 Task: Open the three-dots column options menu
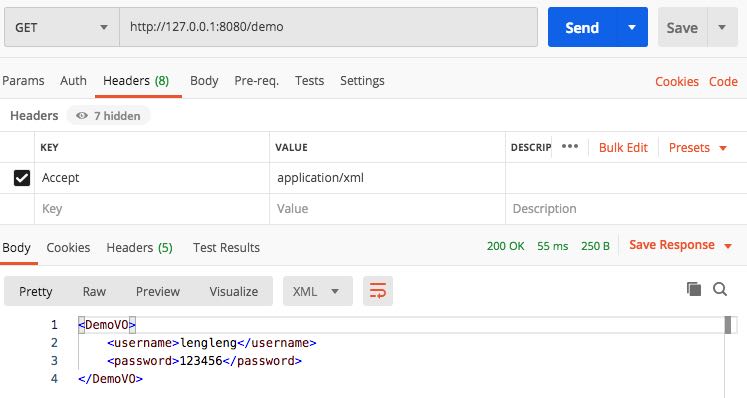click(570, 147)
